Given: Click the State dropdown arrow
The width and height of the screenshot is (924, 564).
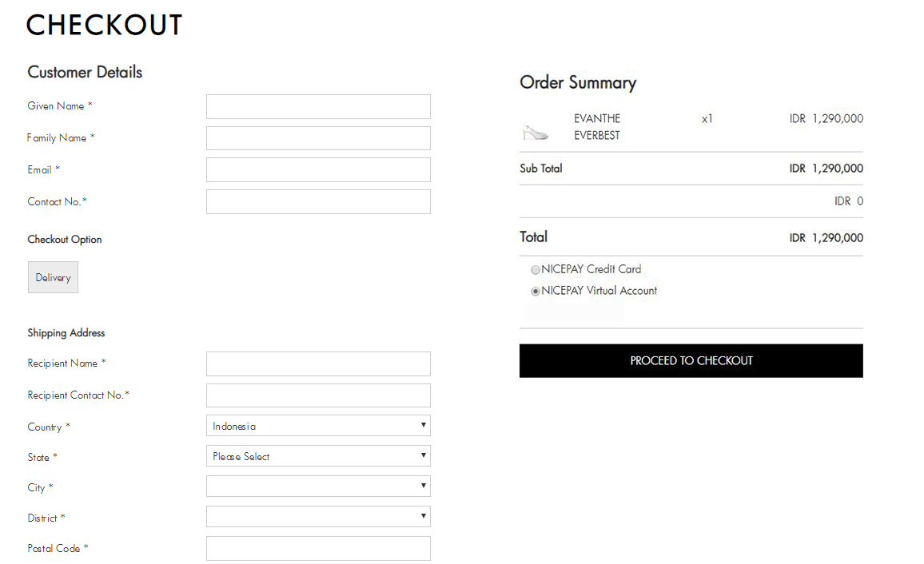Looking at the screenshot, I should point(423,455).
